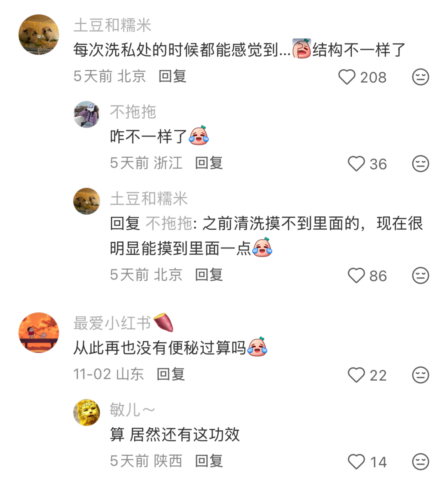Tap dislike face icon beside 14 likes
Screen dimensions: 448x481
coord(420,462)
